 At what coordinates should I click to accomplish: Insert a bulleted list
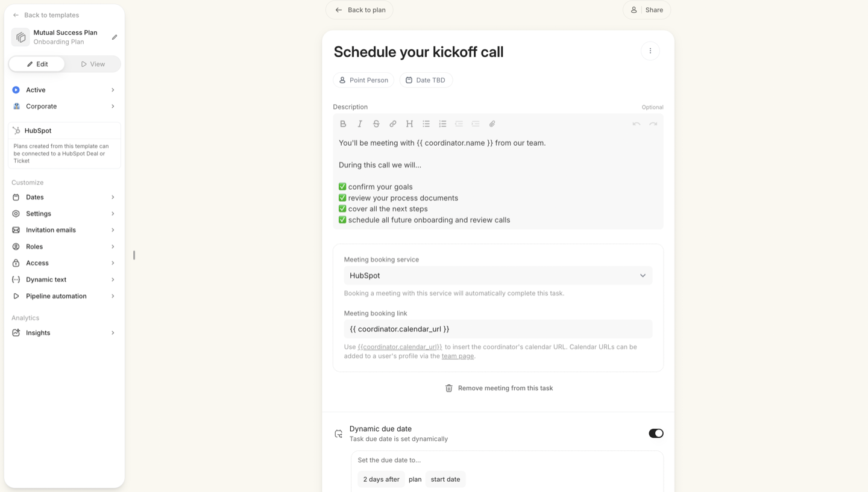[x=426, y=124]
